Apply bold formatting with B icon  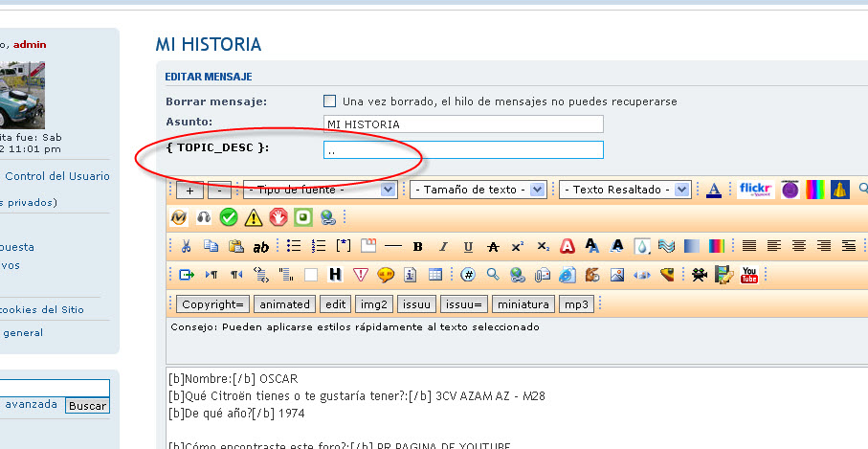[417, 246]
